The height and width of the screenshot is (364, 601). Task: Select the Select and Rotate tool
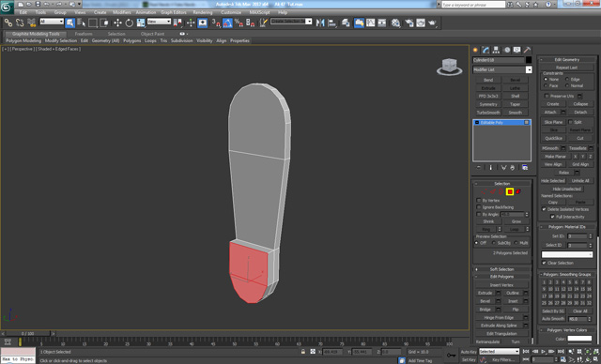(130, 23)
